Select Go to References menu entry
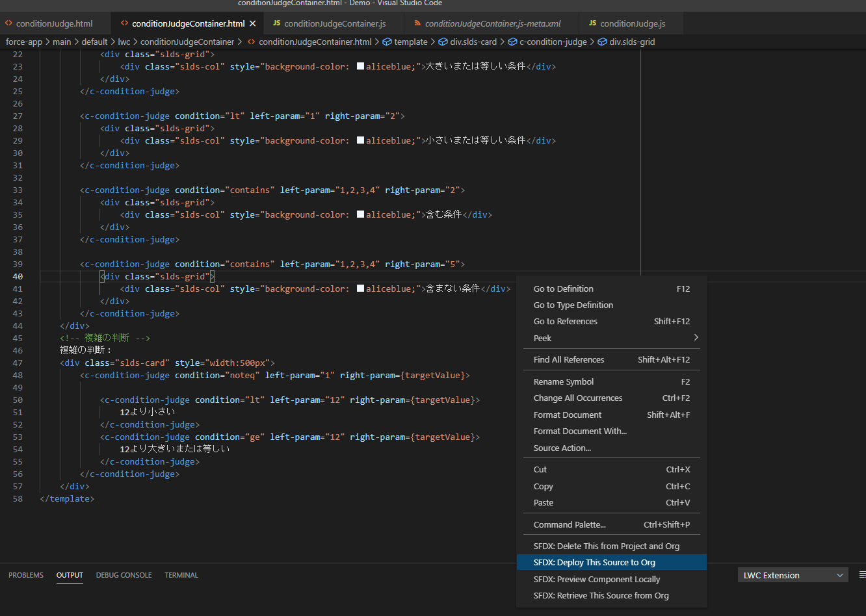This screenshot has width=866, height=616. tap(612, 321)
